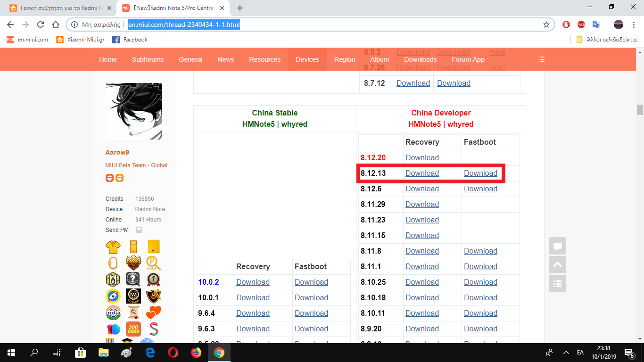Screen dimensions: 644x362
Task: View site information for en.miui.com
Action: (74, 25)
